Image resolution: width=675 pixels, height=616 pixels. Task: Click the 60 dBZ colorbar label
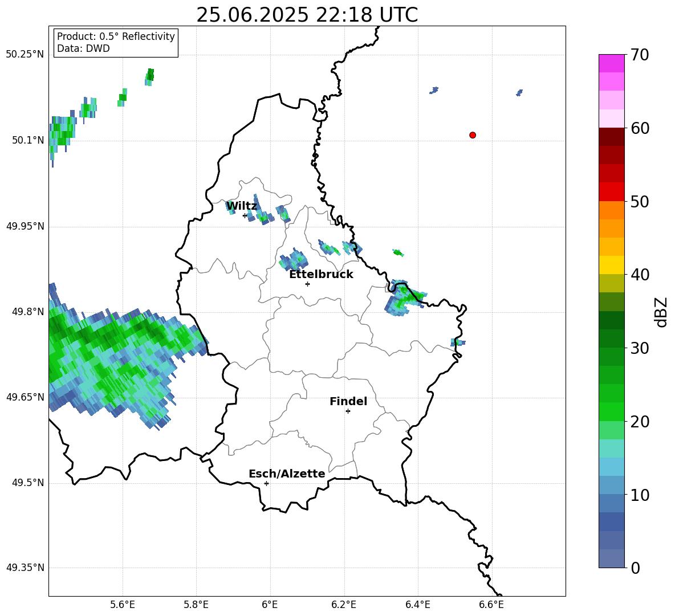tap(640, 128)
